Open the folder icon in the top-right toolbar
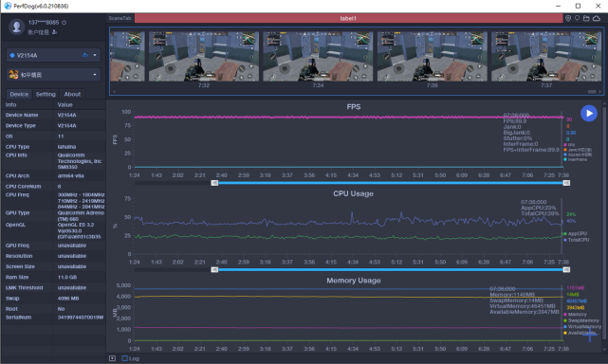Image resolution: width=608 pixels, height=364 pixels. point(586,18)
